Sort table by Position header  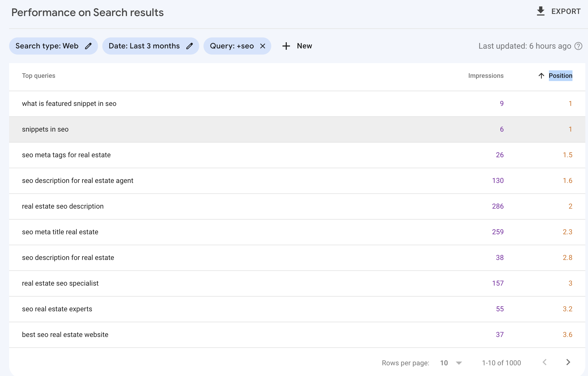pyautogui.click(x=560, y=76)
